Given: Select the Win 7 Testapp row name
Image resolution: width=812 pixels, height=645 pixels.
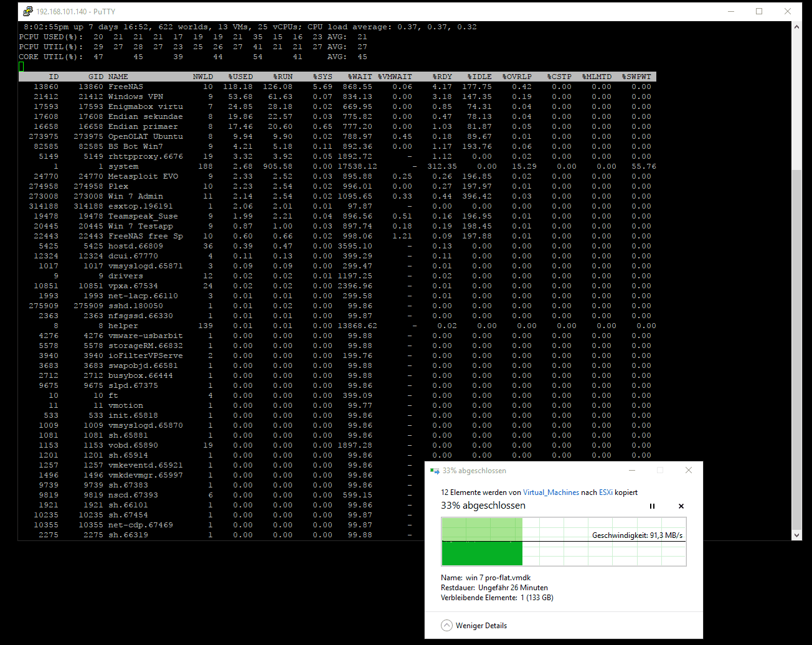Looking at the screenshot, I should click(x=141, y=226).
